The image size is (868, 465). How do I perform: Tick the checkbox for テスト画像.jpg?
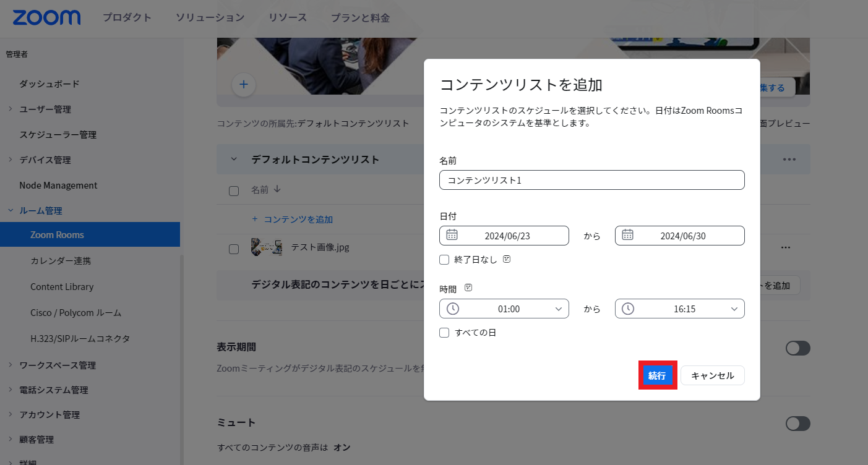pos(234,249)
